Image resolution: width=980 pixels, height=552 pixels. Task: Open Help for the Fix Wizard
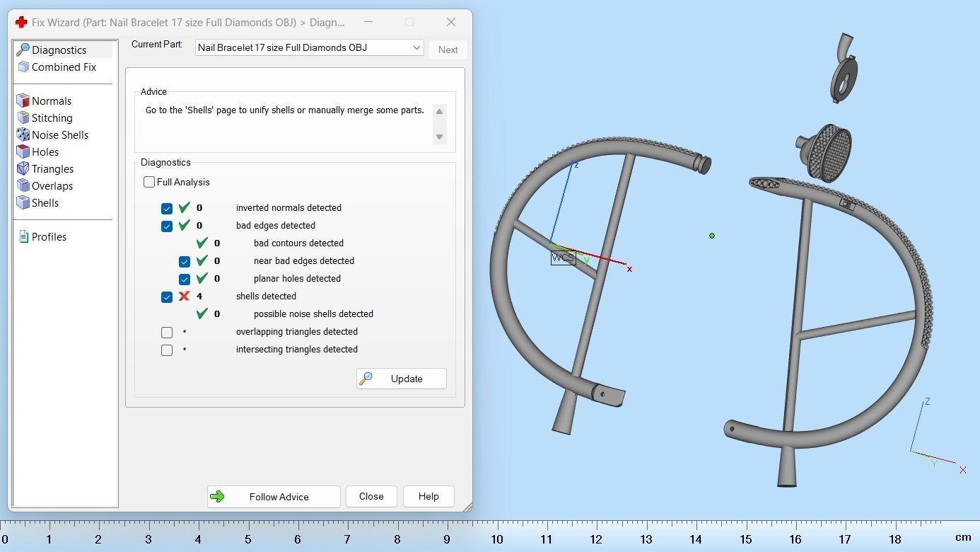[428, 496]
